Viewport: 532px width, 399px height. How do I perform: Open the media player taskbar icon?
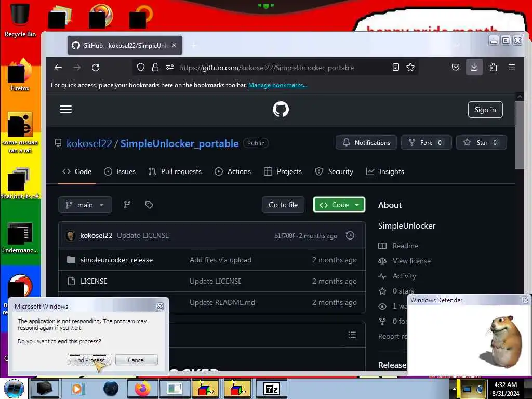point(77,389)
